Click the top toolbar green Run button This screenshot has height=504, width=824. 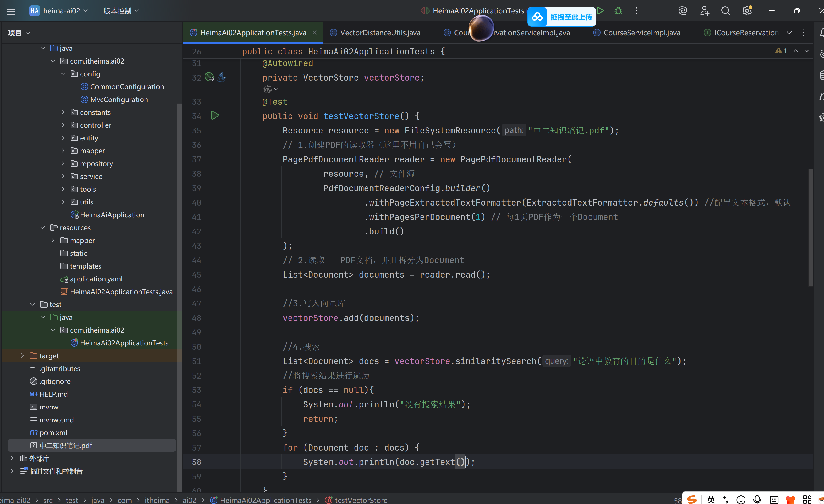coord(601,11)
